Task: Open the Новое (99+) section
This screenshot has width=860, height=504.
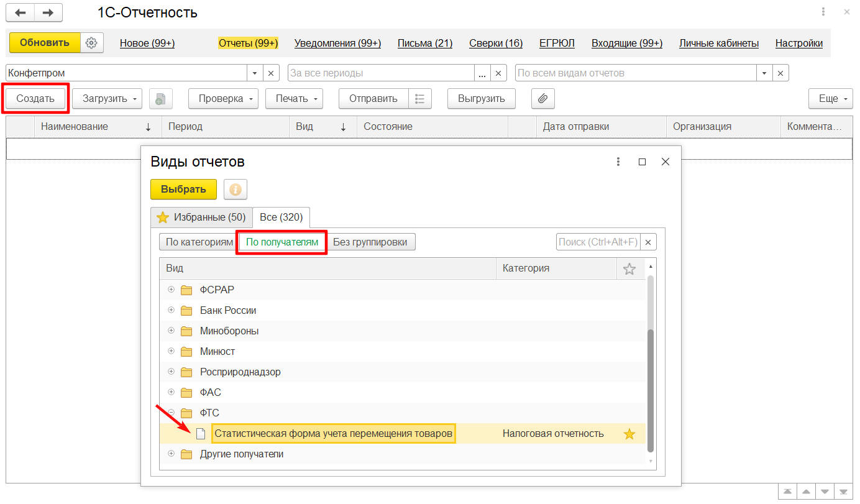Action: [147, 43]
